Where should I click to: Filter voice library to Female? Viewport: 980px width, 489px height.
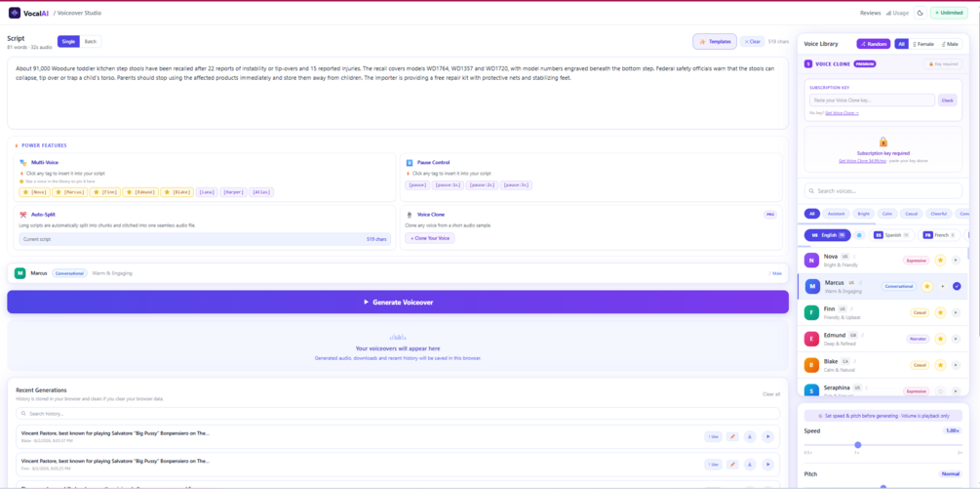click(x=923, y=44)
